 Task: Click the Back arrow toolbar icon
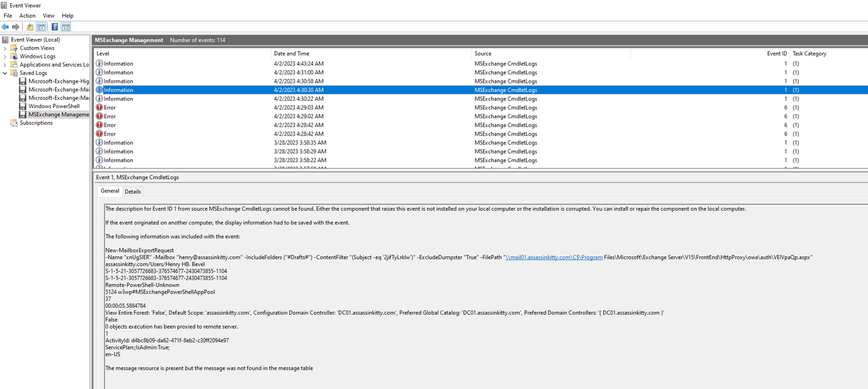tap(5, 27)
